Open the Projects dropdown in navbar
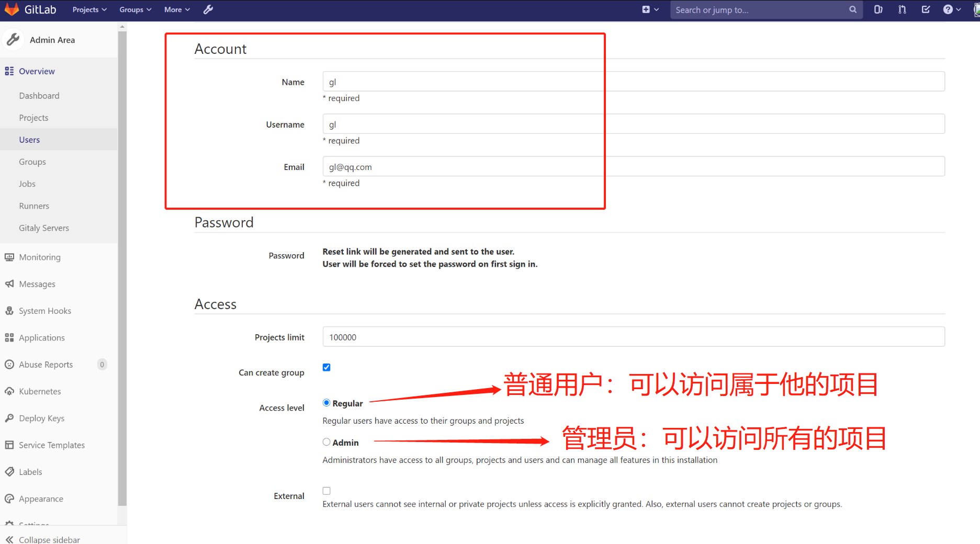The height and width of the screenshot is (544, 980). (x=89, y=9)
